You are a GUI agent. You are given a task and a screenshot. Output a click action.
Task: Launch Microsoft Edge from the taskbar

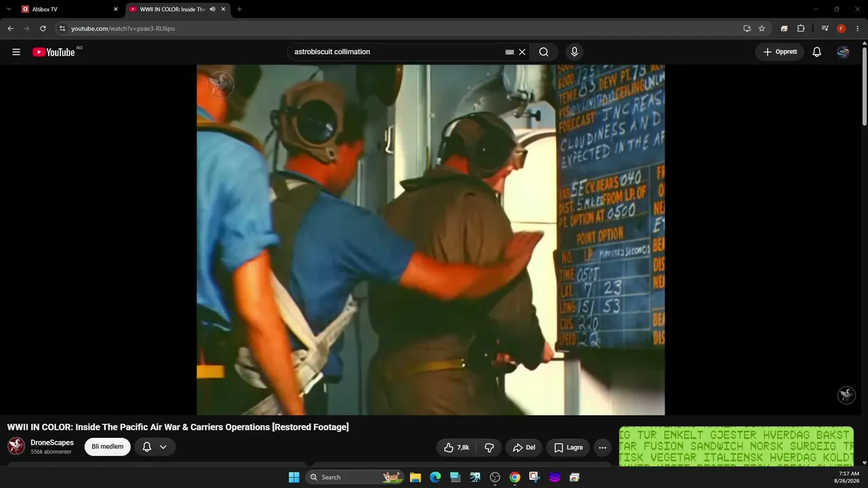point(435,477)
